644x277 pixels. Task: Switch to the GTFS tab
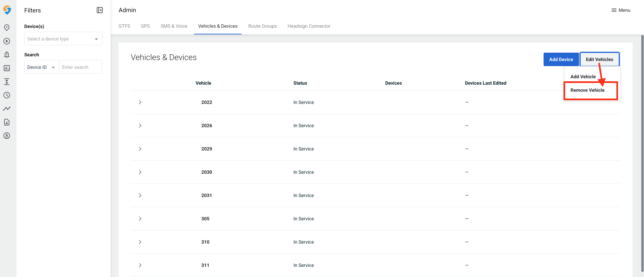click(124, 26)
